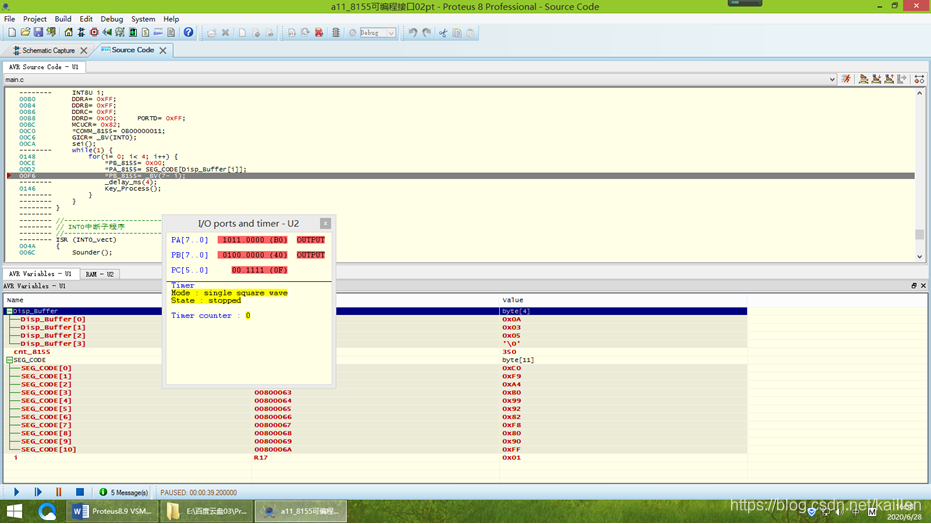Click the red stop-debug icon in build toolbar
Image resolution: width=931 pixels, height=524 pixels.
click(319, 33)
